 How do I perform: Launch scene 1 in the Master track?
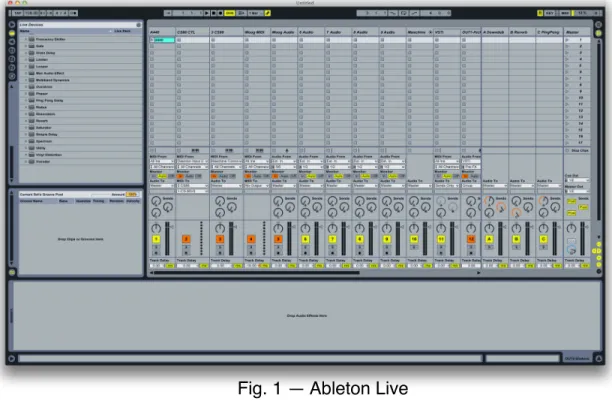point(568,40)
